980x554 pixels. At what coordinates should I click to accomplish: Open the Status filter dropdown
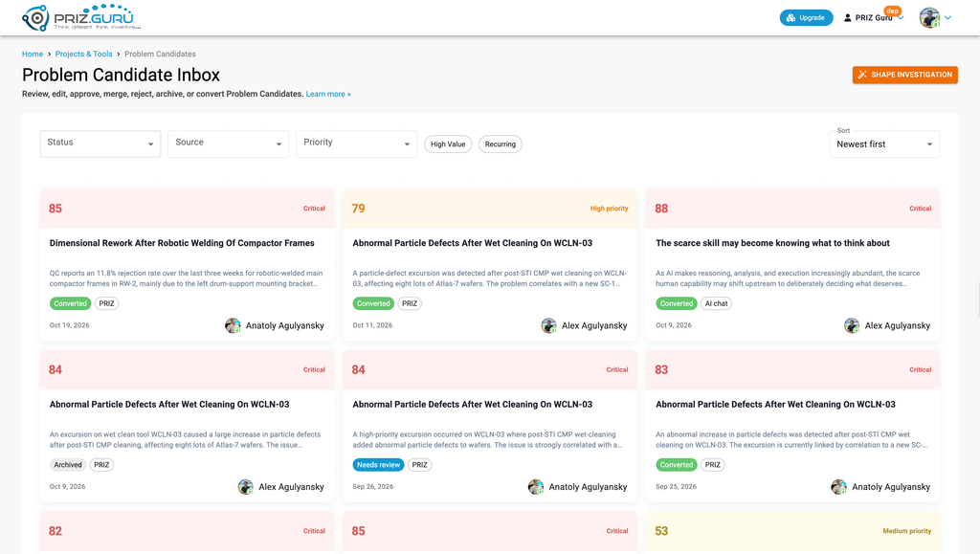100,144
